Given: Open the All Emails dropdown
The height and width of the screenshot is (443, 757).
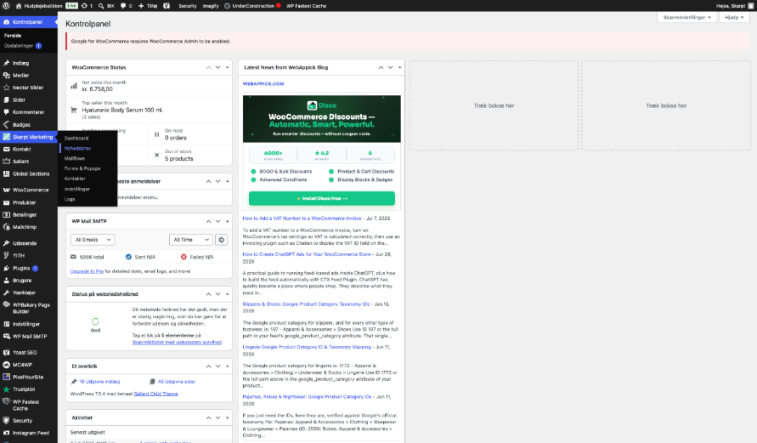Looking at the screenshot, I should tap(93, 240).
